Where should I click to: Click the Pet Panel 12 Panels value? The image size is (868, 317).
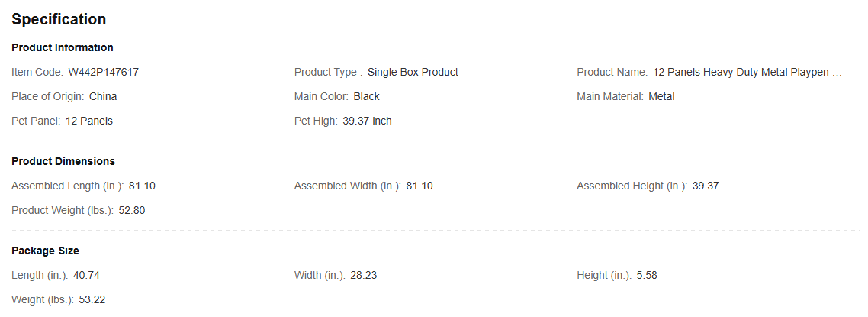pyautogui.click(x=89, y=121)
